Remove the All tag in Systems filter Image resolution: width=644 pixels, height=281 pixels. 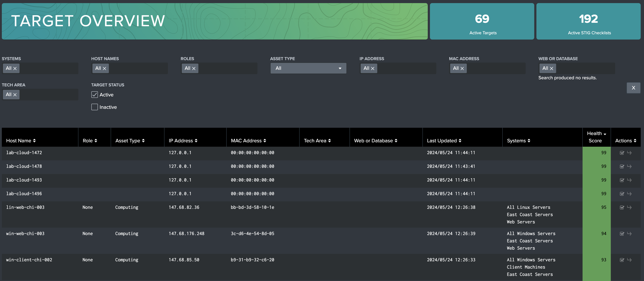pyautogui.click(x=15, y=69)
